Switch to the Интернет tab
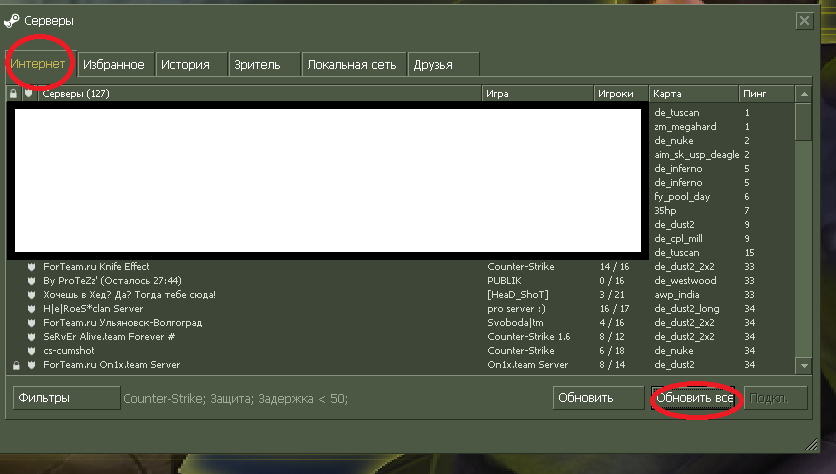 [41, 64]
